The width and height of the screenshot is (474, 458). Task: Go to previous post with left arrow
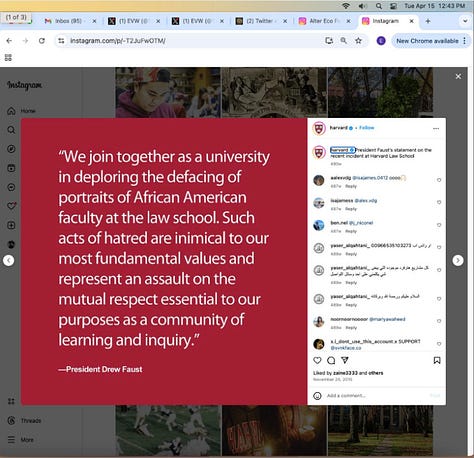point(9,260)
